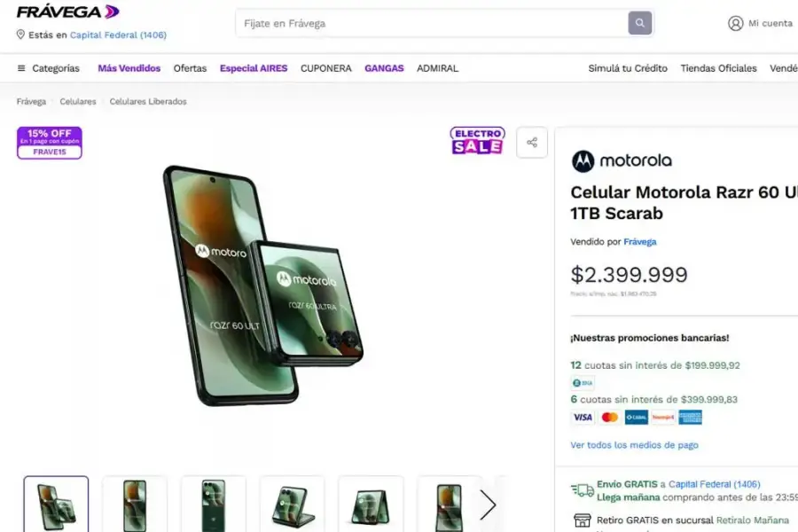The image size is (798, 532).
Task: Select the second product thumbnail
Action: [135, 504]
